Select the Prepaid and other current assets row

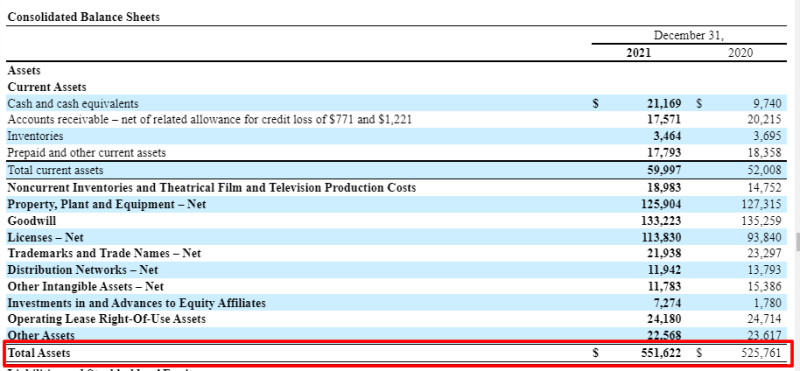coord(396,153)
